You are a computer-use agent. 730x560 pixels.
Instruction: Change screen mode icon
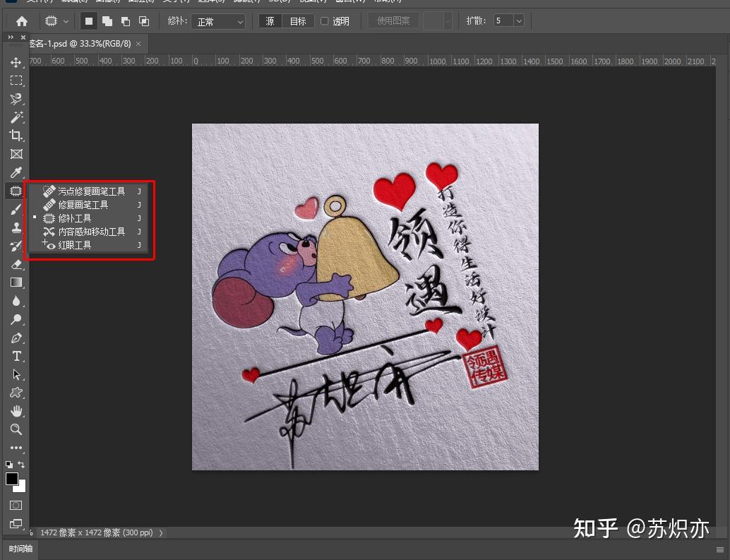pos(16,524)
